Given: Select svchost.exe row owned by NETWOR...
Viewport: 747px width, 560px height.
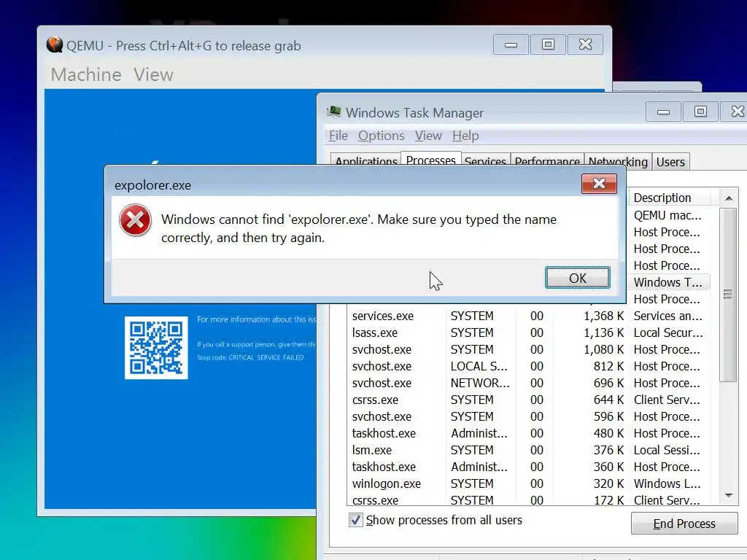Looking at the screenshot, I should tap(529, 383).
